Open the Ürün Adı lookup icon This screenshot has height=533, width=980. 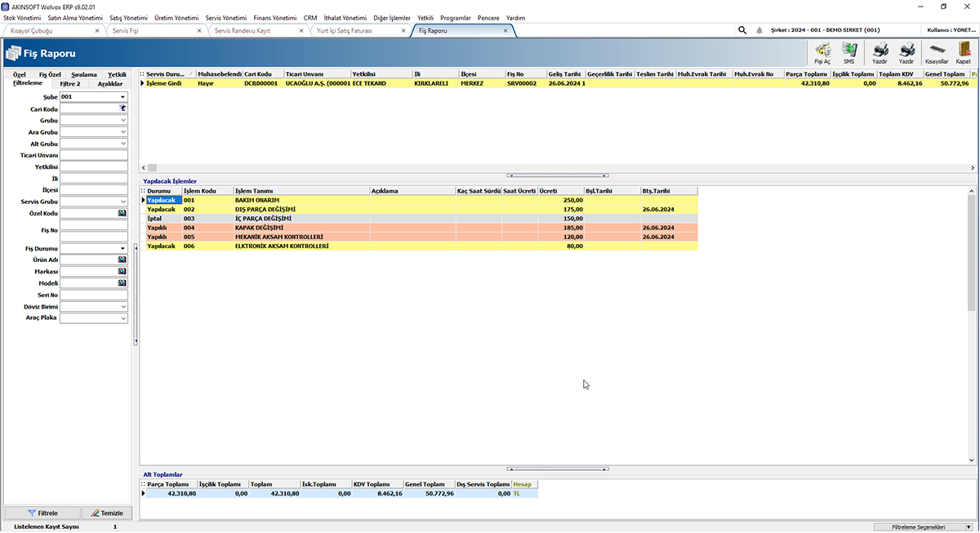pyautogui.click(x=122, y=260)
